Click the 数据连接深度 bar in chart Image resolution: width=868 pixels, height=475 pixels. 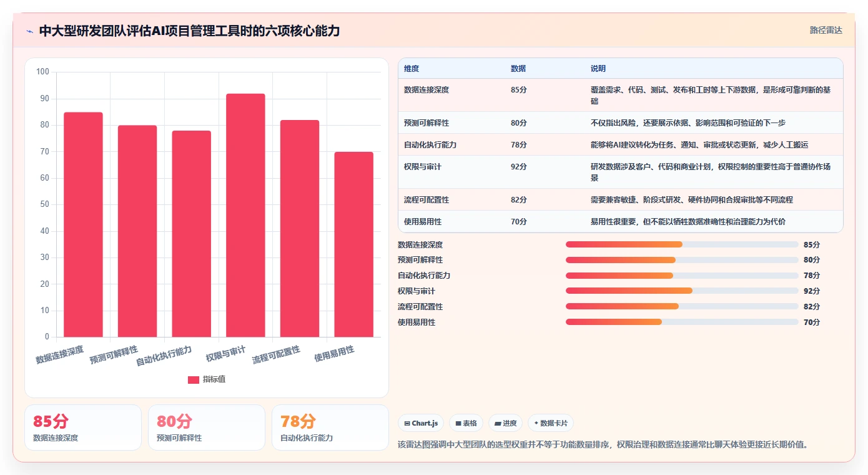(x=83, y=224)
